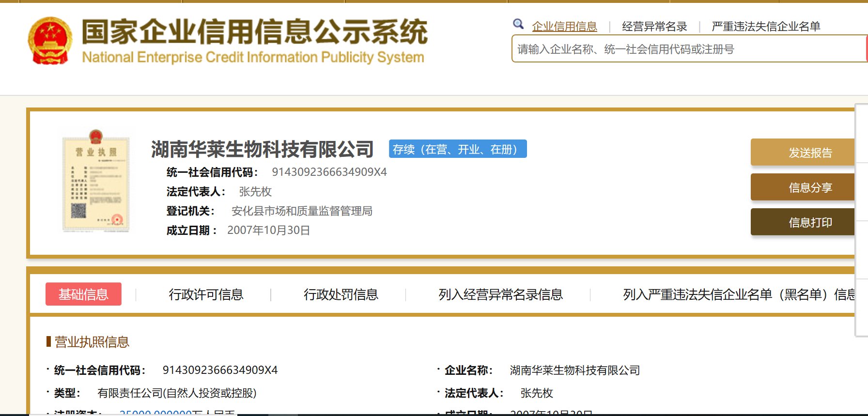Click legal representative 张先枚 in header card
The width and height of the screenshot is (868, 416).
(x=255, y=192)
